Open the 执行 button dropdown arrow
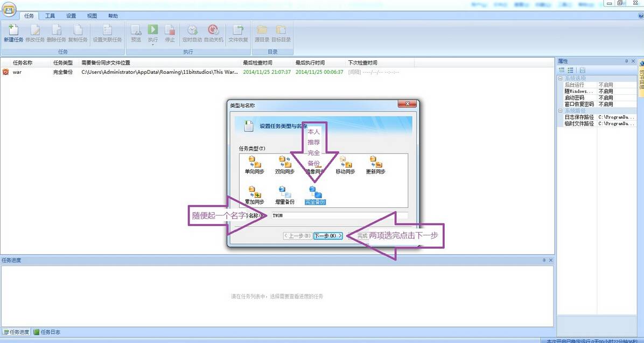This screenshot has height=343, width=644. [x=153, y=44]
